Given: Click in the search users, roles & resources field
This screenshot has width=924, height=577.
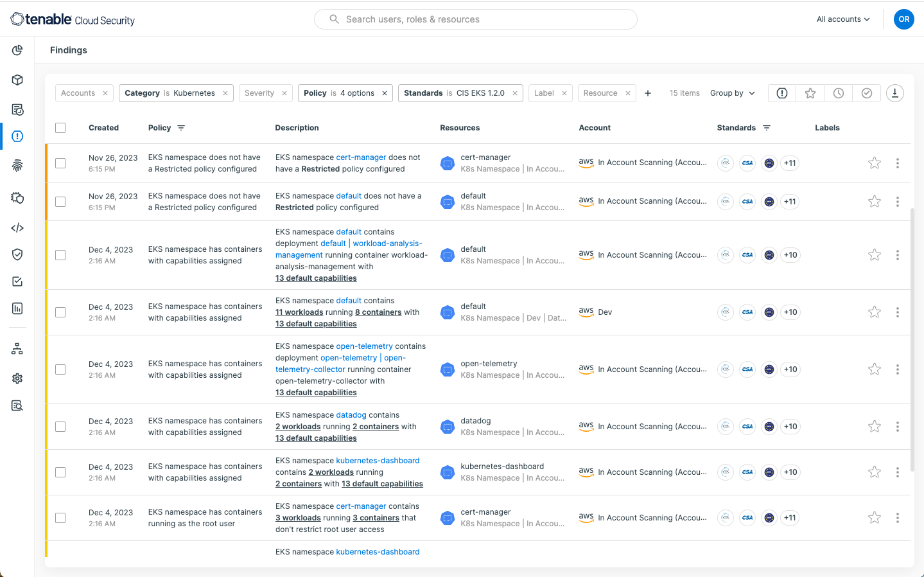Looking at the screenshot, I should pyautogui.click(x=476, y=19).
